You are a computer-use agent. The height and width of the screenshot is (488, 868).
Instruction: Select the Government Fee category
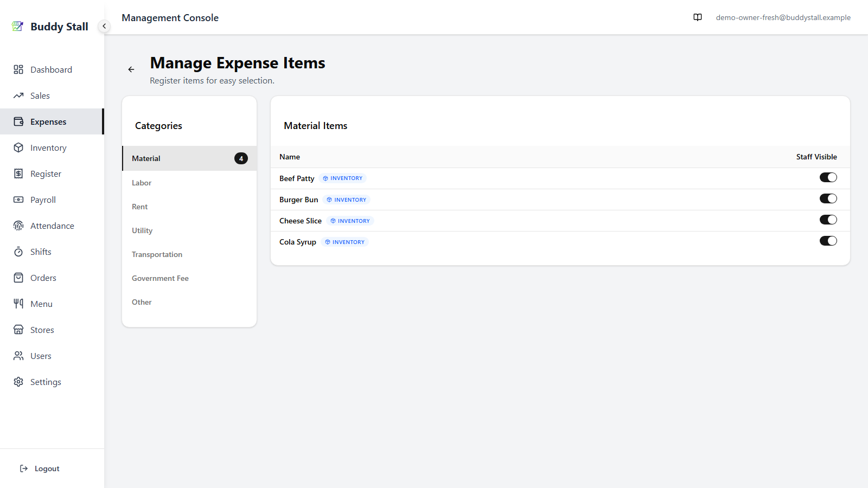[189, 278]
